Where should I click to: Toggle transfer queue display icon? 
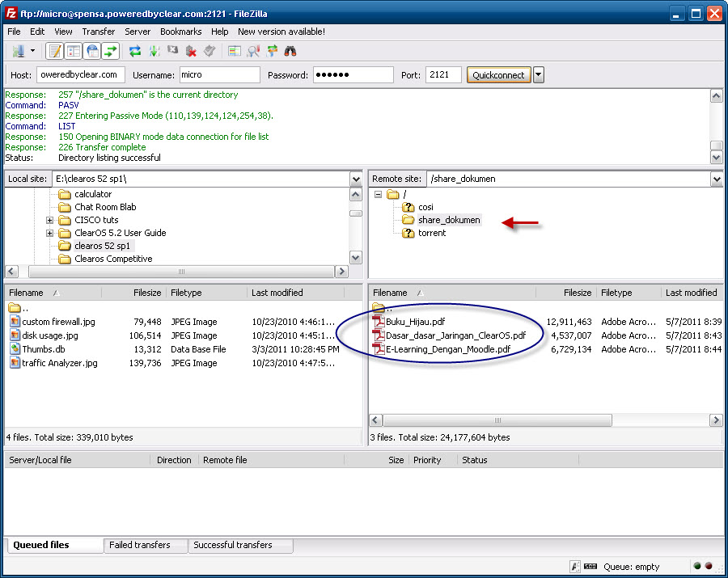click(111, 51)
